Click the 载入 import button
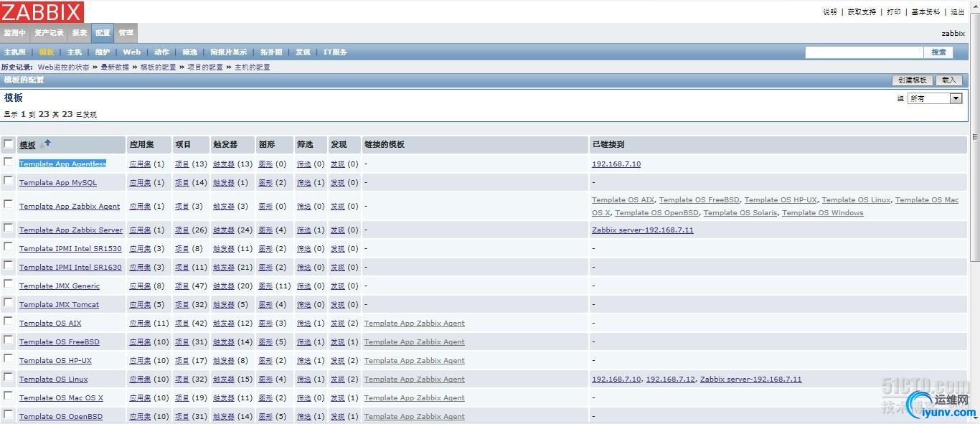The width and height of the screenshot is (980, 424). point(949,80)
